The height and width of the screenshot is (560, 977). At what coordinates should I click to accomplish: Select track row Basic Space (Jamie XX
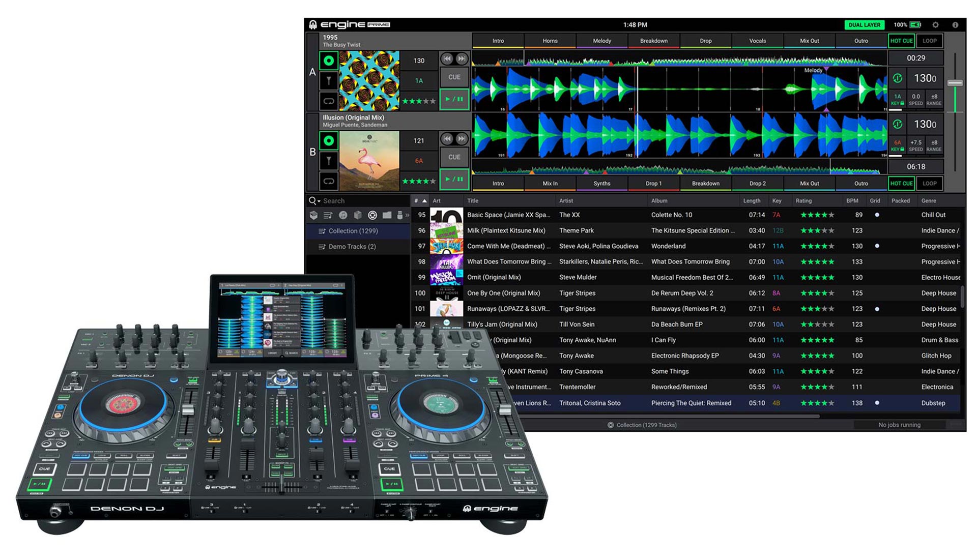click(x=687, y=215)
